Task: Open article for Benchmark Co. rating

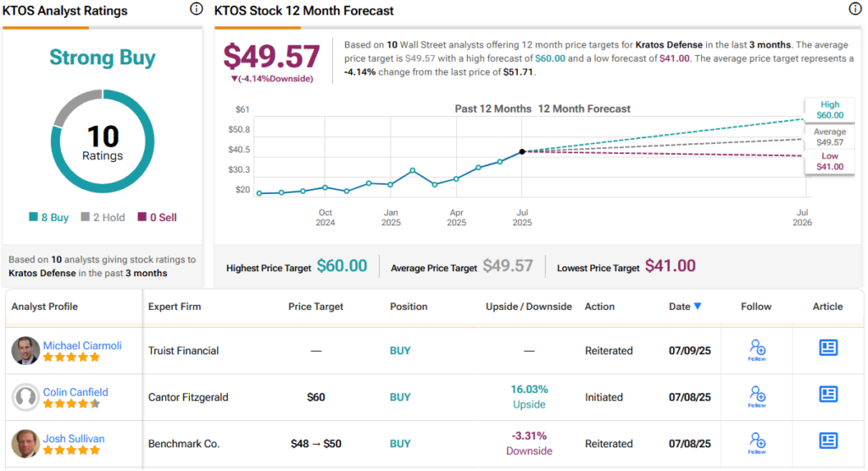Action: (x=828, y=441)
